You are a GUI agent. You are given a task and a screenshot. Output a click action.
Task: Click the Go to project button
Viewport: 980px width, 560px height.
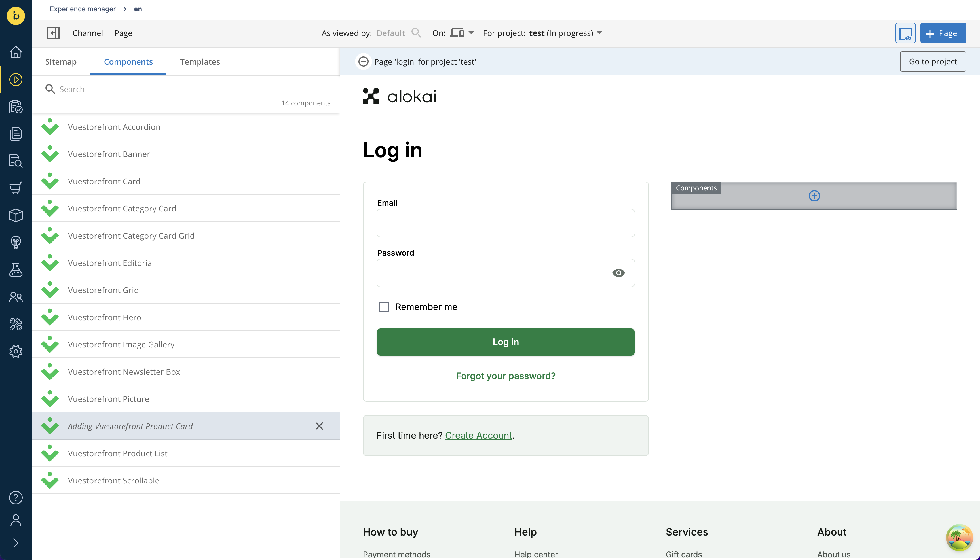click(933, 61)
